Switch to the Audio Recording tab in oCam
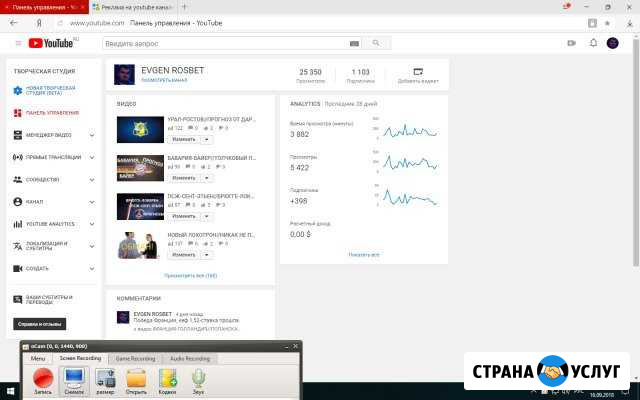Image resolution: width=640 pixels, height=400 pixels. [190, 359]
